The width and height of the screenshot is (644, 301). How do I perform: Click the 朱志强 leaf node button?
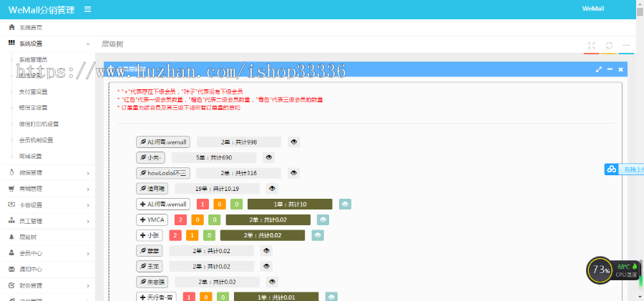[x=152, y=282]
